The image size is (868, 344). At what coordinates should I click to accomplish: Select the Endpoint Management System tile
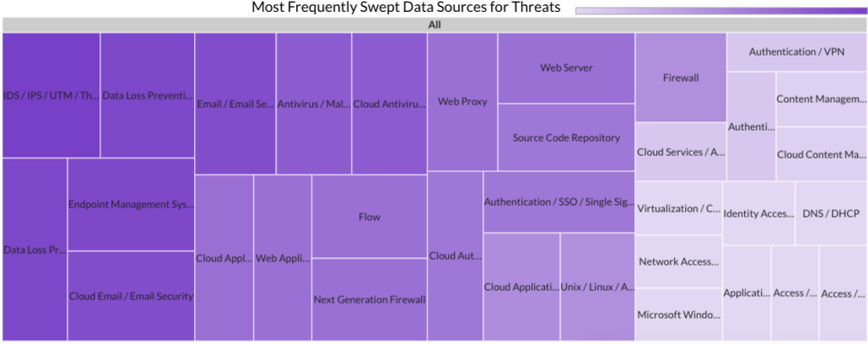pyautogui.click(x=132, y=205)
